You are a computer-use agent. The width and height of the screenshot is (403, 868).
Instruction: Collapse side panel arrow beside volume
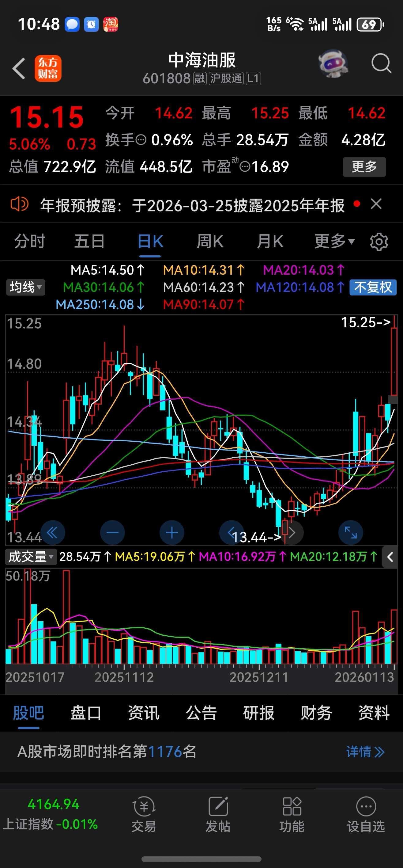pyautogui.click(x=390, y=557)
